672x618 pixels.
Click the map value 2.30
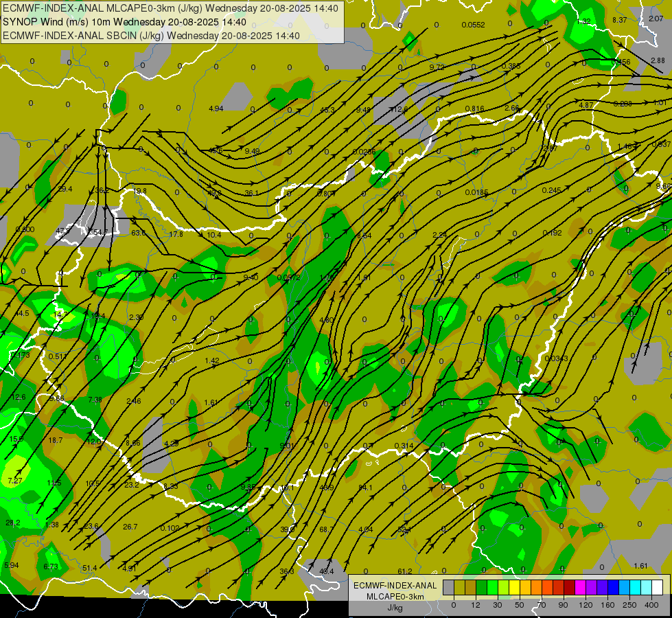pos(137,317)
